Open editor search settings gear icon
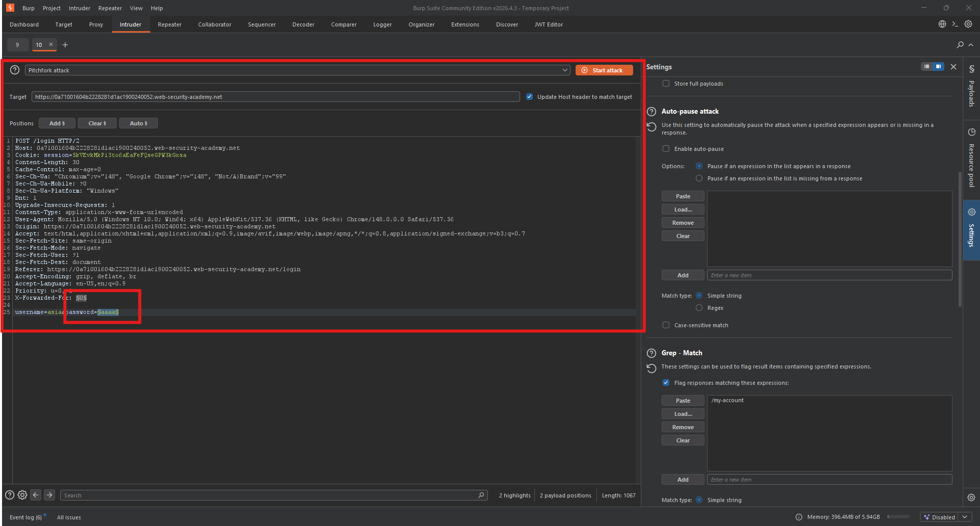980x526 pixels. coord(22,495)
